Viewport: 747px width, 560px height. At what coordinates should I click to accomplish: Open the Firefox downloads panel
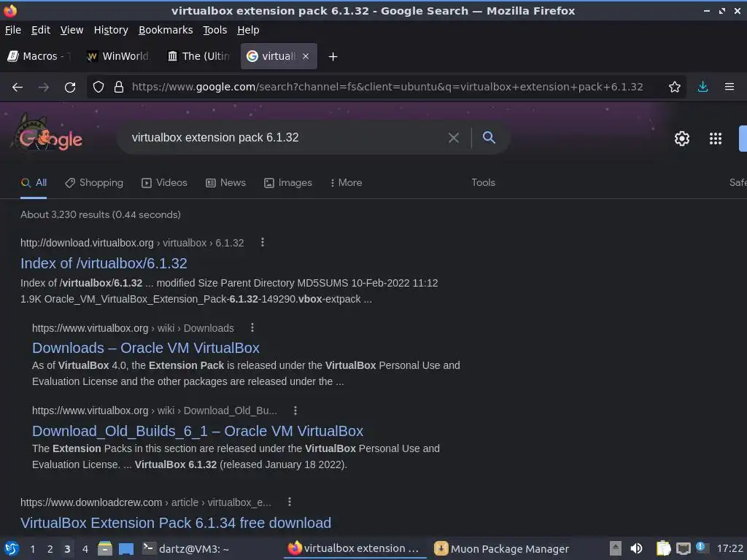tap(703, 87)
